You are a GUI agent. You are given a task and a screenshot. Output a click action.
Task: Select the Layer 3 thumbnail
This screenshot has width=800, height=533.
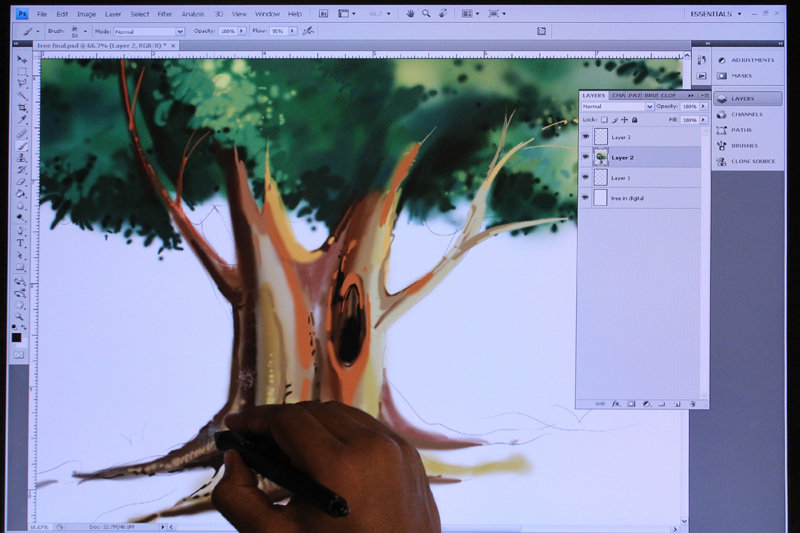[601, 137]
